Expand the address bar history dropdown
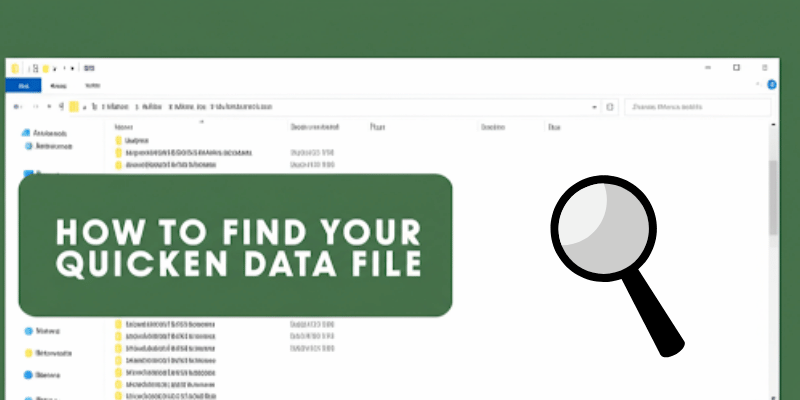 (x=594, y=107)
